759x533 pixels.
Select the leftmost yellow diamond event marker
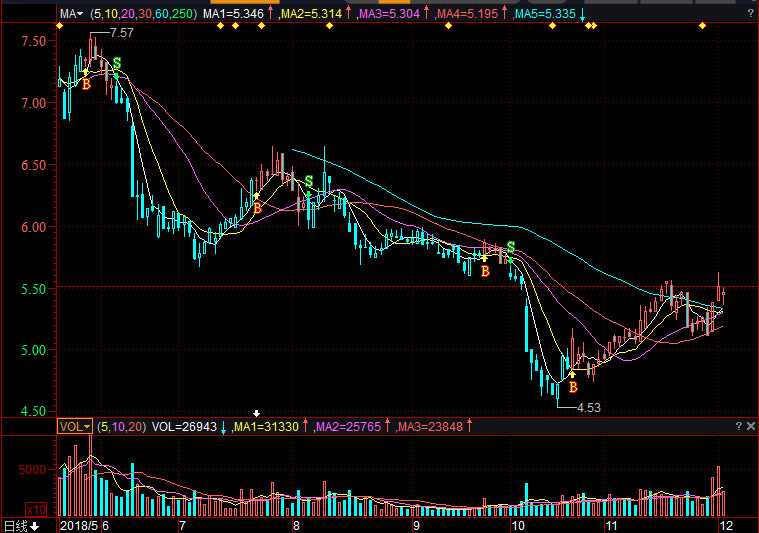(x=59, y=26)
